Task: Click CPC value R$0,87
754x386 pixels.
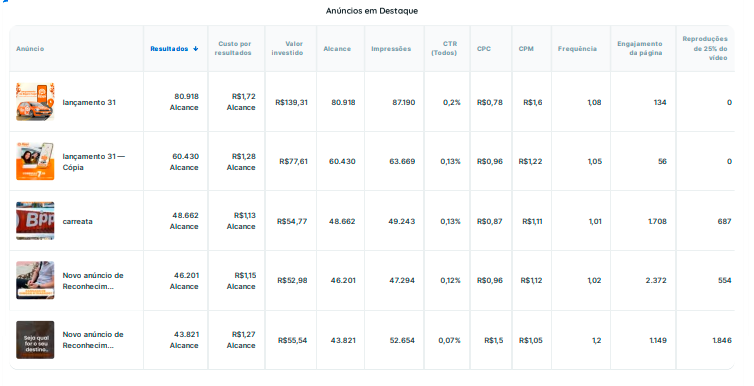Action: tap(490, 222)
